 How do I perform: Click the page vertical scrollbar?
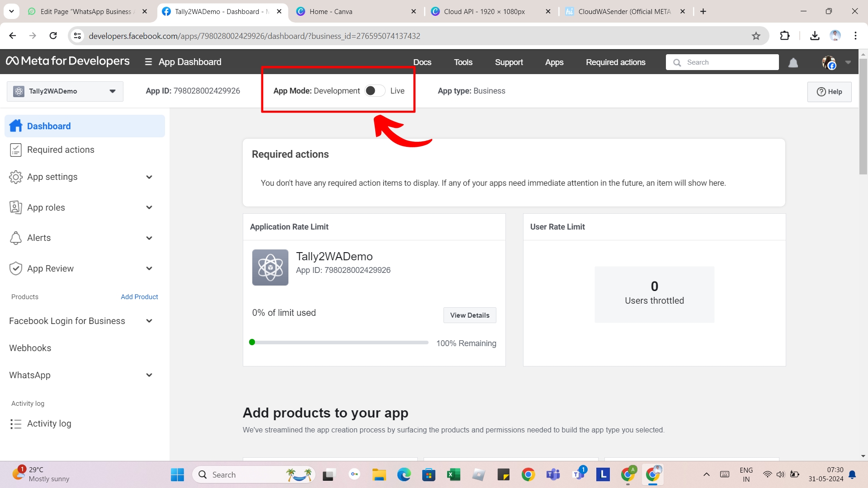point(863,116)
